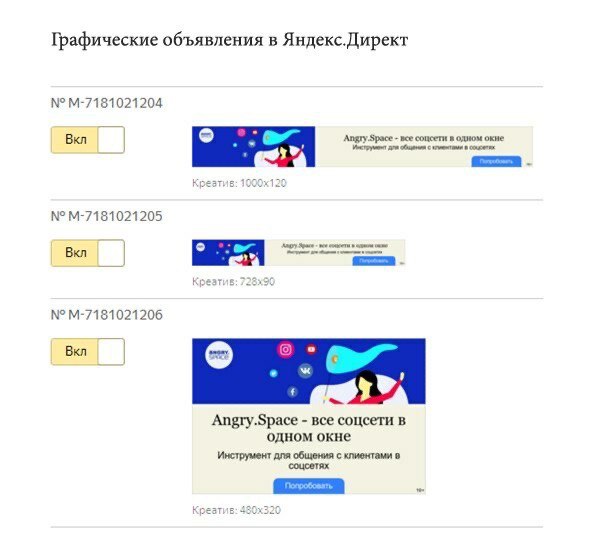Click the Креатив: 1000x120 label
Viewport: 607px width, 544px height.
pos(239,183)
